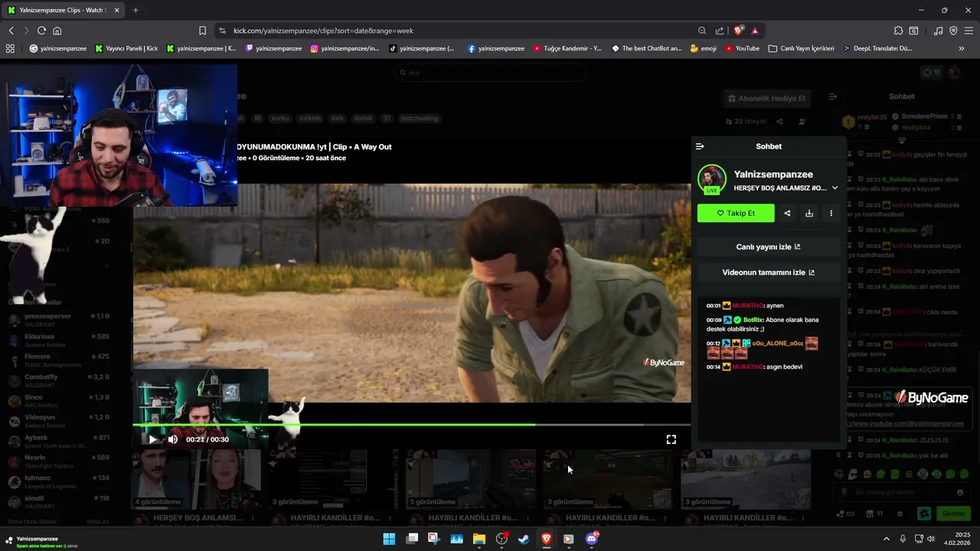The height and width of the screenshot is (551, 980).
Task: Open the site settings icon beside URL
Action: point(222,31)
